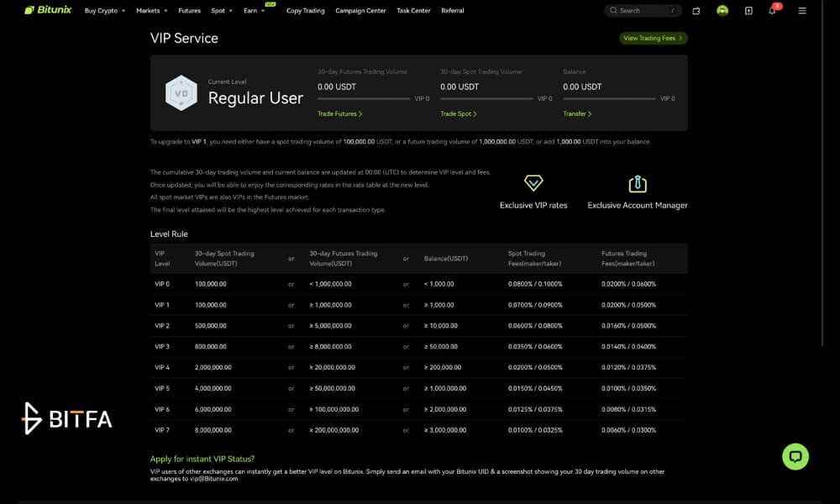The width and height of the screenshot is (840, 504).
Task: Open the Task Center
Action: tap(413, 11)
